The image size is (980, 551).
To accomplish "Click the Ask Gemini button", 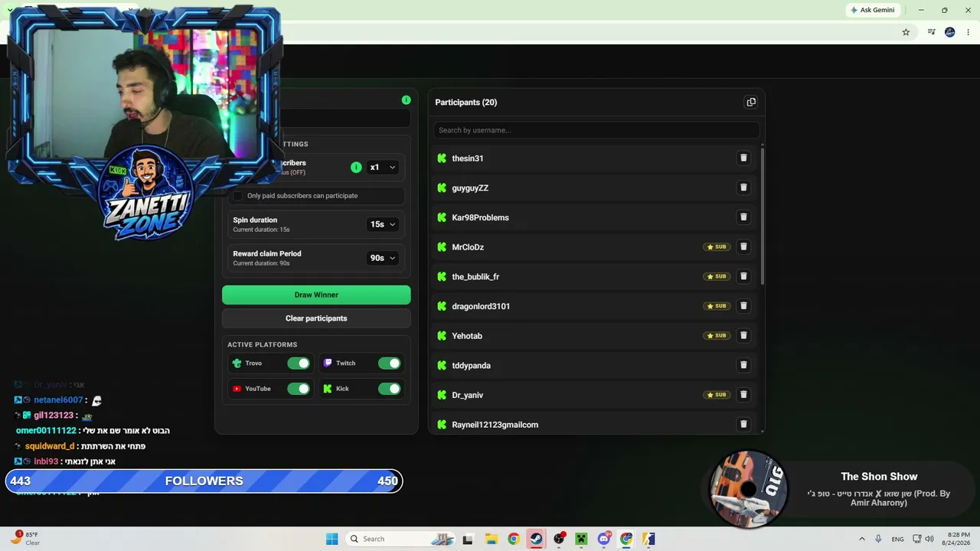I will (872, 10).
